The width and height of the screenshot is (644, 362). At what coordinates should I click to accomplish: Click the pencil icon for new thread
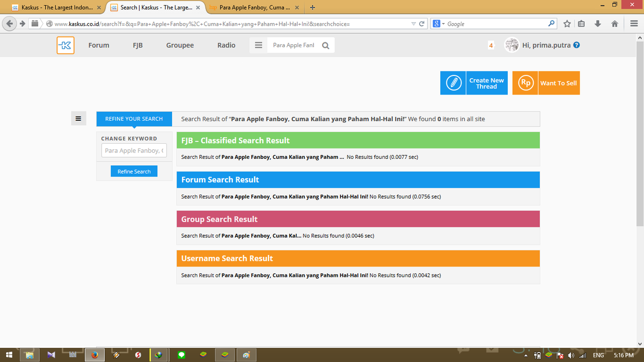453,83
